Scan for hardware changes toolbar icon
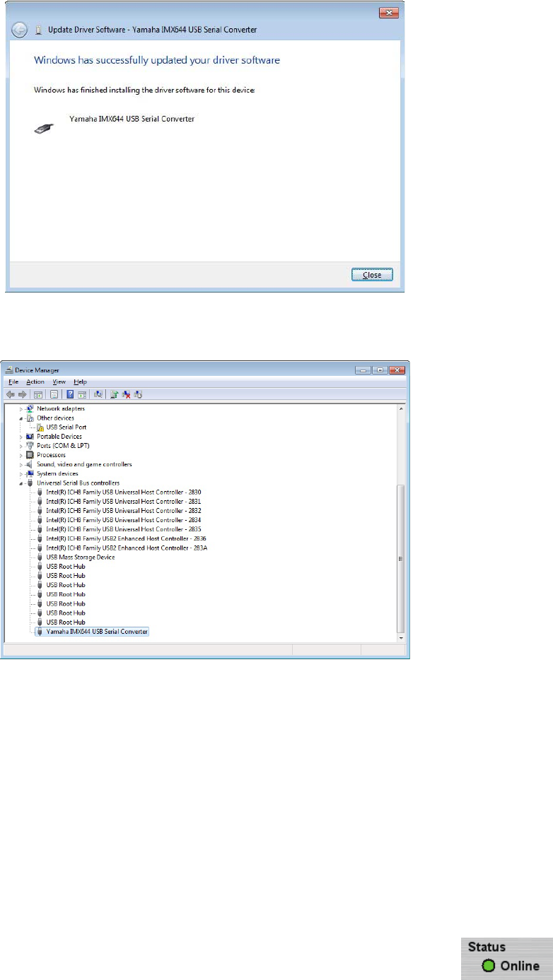The image size is (553, 980). click(x=98, y=394)
